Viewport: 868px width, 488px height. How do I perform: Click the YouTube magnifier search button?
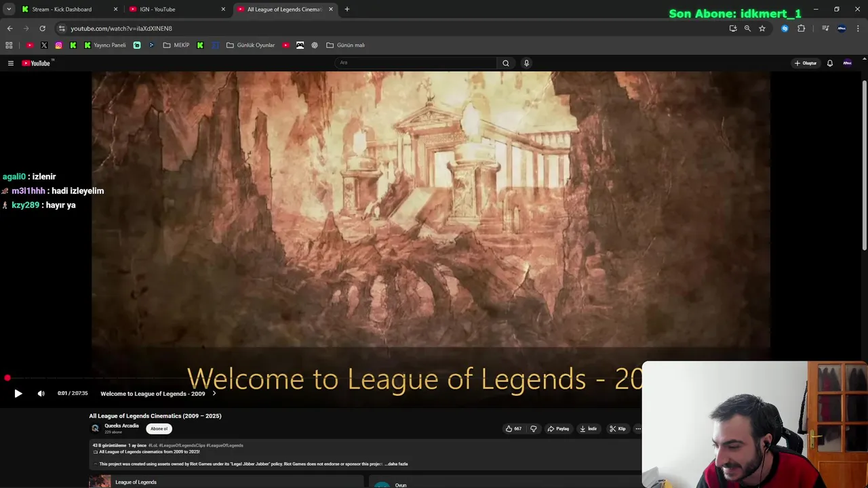coord(505,63)
